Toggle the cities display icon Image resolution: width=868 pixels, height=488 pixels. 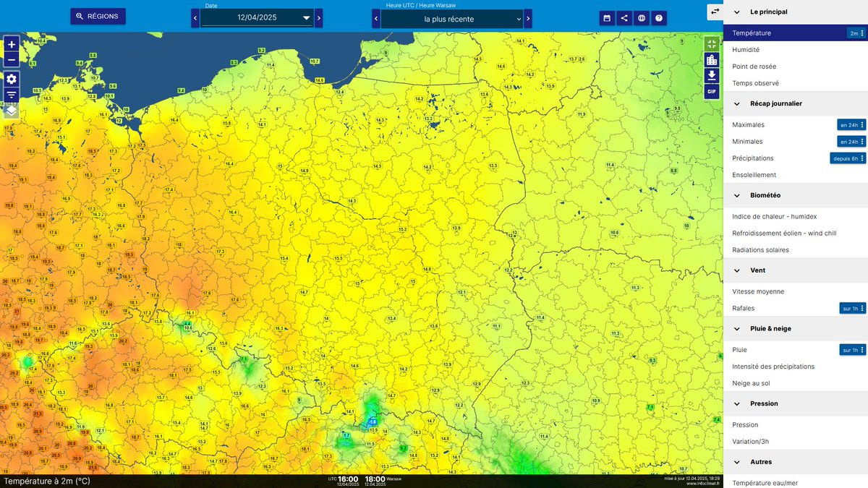[712, 60]
